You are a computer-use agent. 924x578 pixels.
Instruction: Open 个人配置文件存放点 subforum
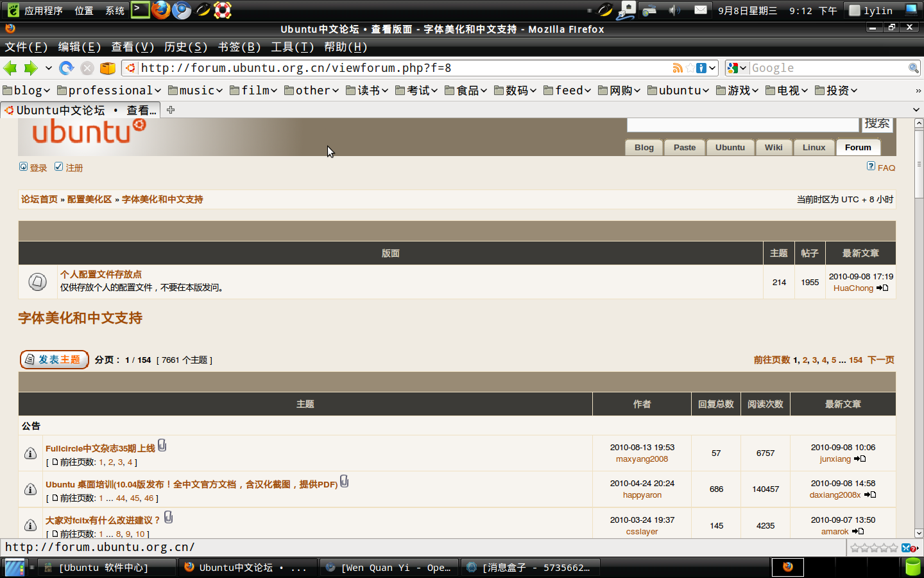point(101,274)
